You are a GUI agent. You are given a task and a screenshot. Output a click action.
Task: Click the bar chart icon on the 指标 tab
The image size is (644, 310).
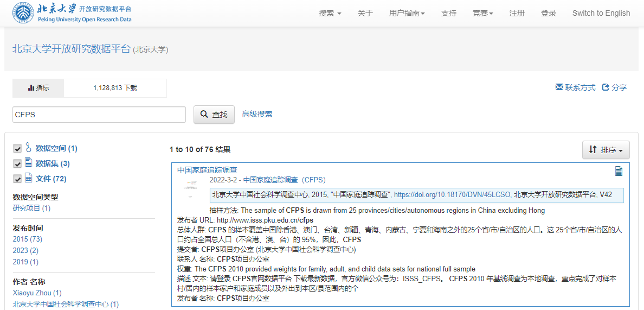31,87
